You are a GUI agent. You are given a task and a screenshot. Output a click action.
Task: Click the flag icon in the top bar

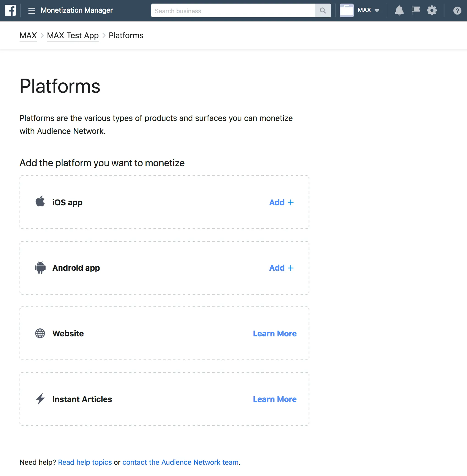coord(416,10)
